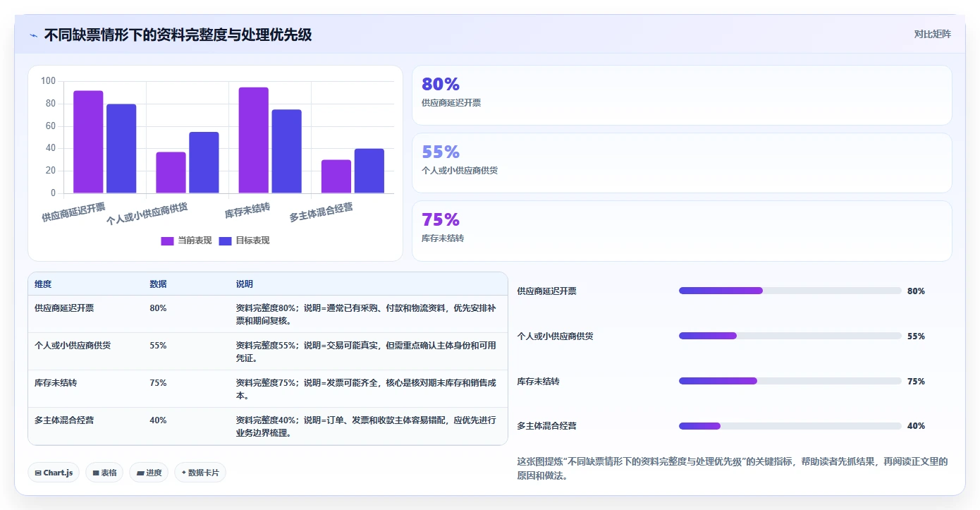The image size is (980, 510).
Task: Click the 供应商延迟开票 progress bar
Action: [x=790, y=291]
